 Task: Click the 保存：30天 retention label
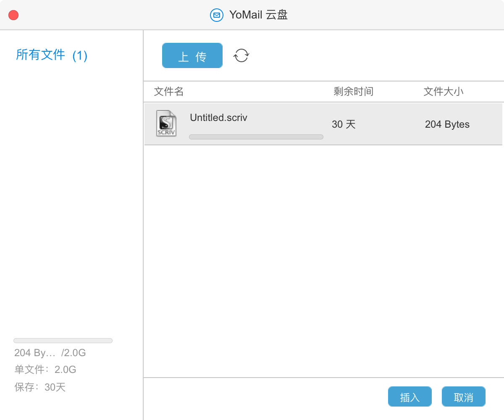point(40,387)
